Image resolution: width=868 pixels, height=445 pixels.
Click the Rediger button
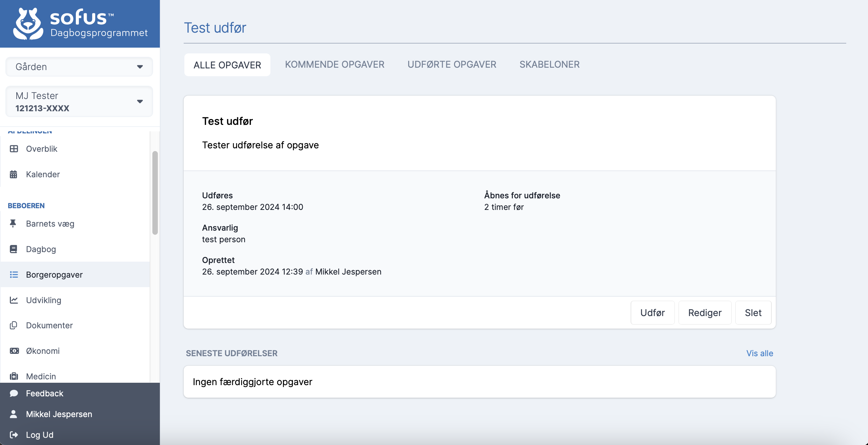click(x=704, y=313)
